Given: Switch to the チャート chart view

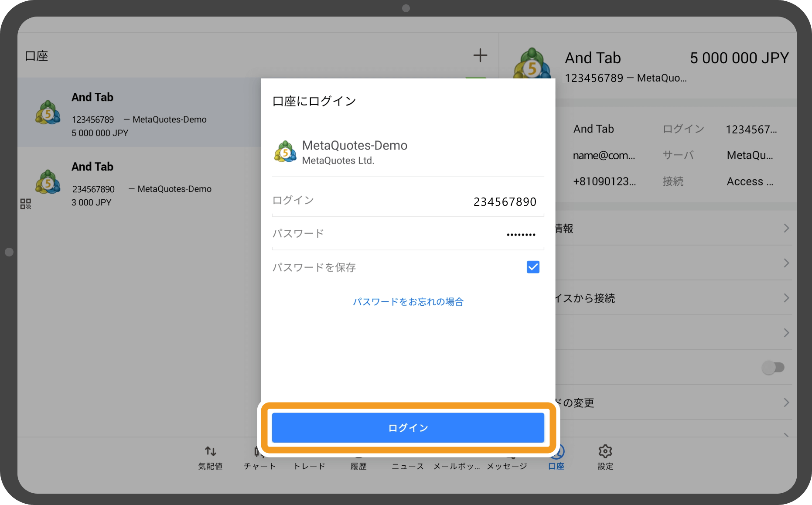Looking at the screenshot, I should pyautogui.click(x=259, y=457).
